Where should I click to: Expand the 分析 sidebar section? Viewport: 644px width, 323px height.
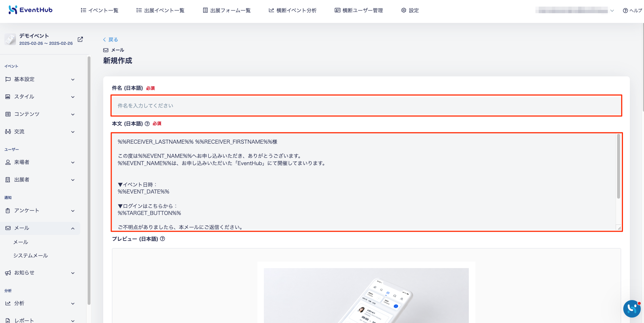(73, 304)
